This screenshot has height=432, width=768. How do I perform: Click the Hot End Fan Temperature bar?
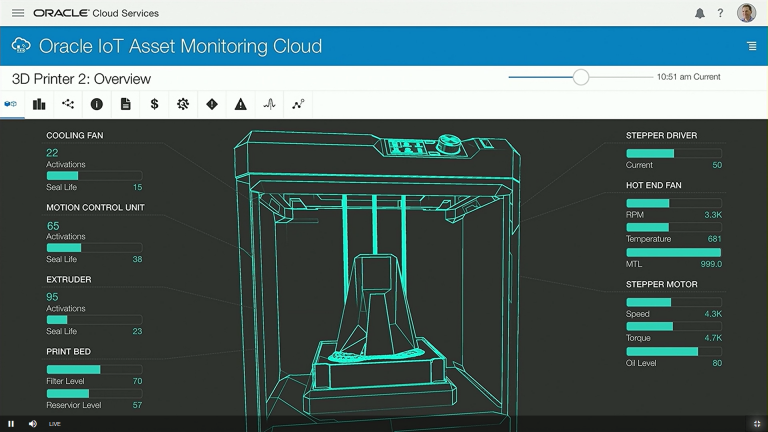pos(673,227)
